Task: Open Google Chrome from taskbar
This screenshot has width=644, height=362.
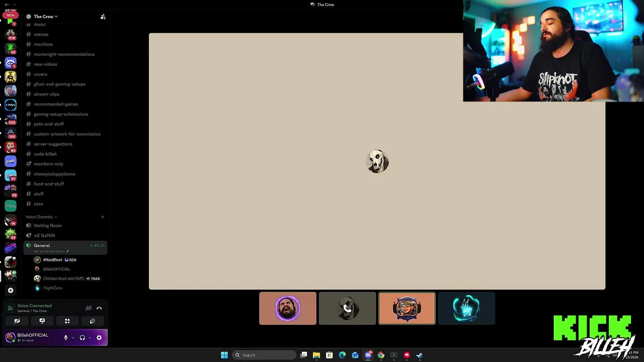Action: pos(381,355)
